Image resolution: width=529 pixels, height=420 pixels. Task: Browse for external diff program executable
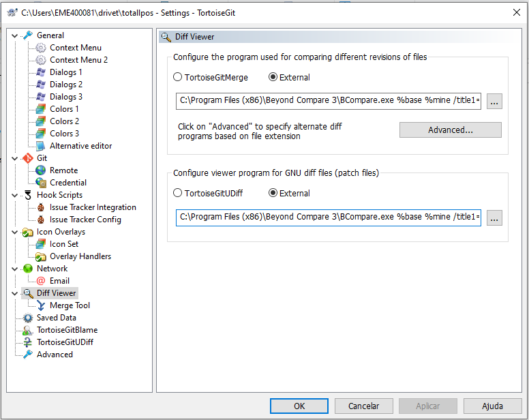tap(494, 102)
